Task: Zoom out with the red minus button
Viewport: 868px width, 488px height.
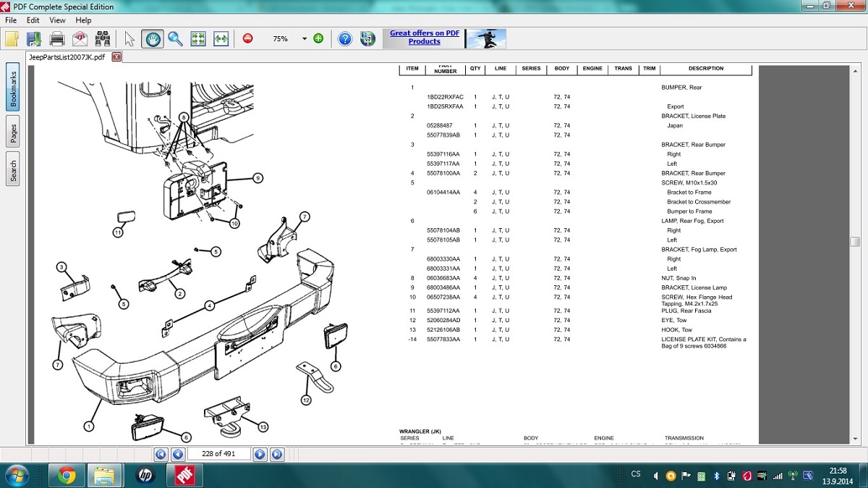Action: pos(248,38)
